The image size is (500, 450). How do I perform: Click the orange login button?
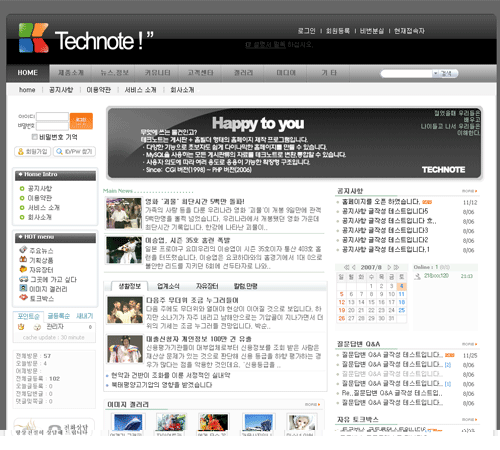tap(81, 121)
